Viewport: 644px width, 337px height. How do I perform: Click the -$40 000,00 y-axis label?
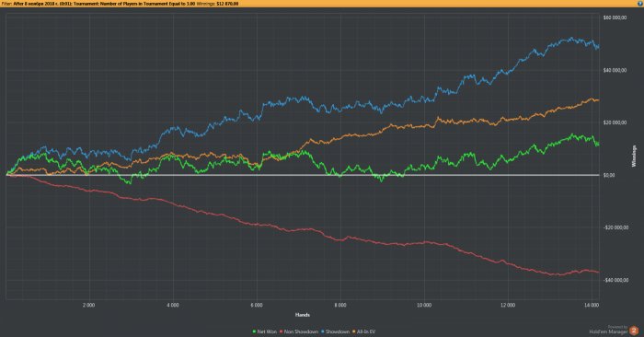pos(615,280)
